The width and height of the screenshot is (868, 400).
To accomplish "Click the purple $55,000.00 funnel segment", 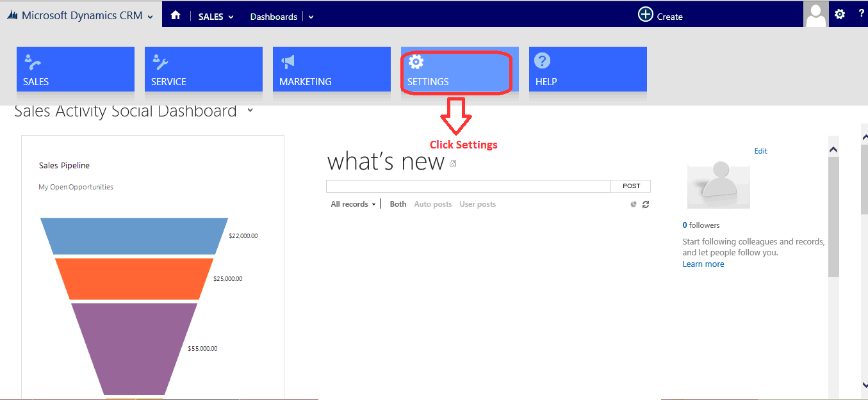I will [x=134, y=349].
